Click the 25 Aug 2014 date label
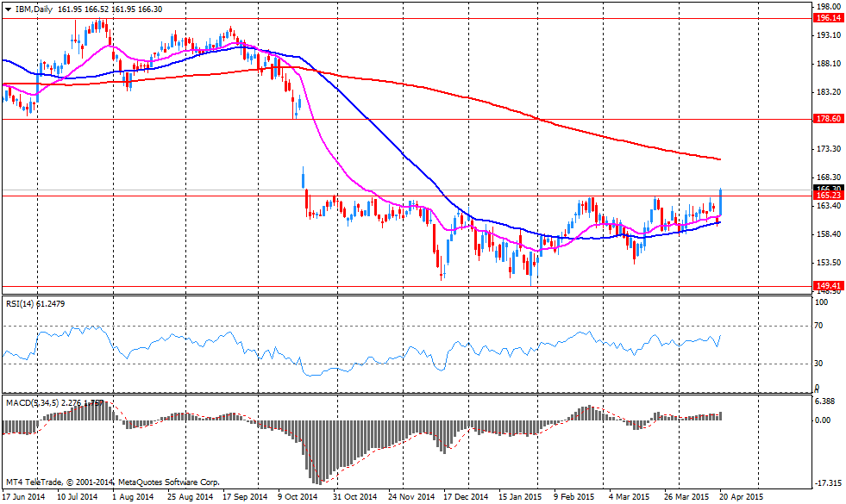The width and height of the screenshot is (846, 504). tap(190, 496)
